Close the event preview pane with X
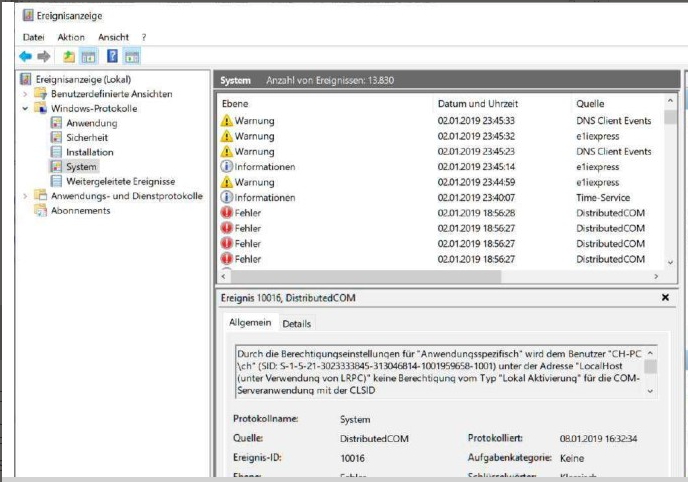This screenshot has width=688, height=482. tap(665, 298)
